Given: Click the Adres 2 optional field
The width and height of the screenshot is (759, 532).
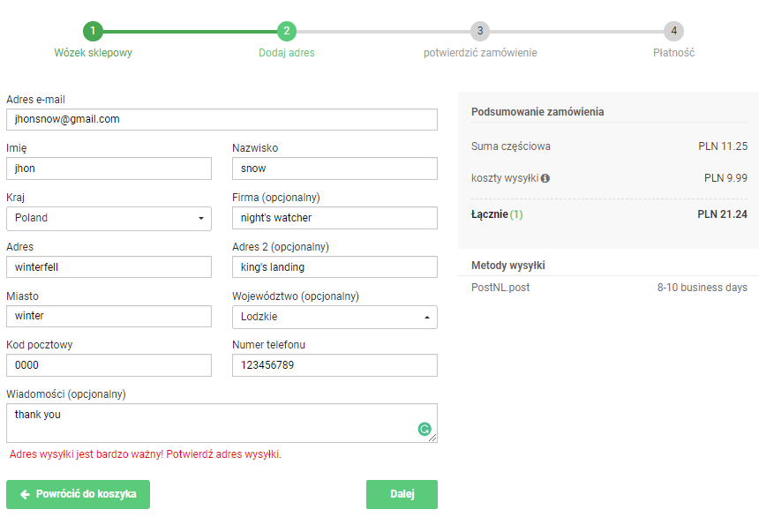Looking at the screenshot, I should pos(334,267).
